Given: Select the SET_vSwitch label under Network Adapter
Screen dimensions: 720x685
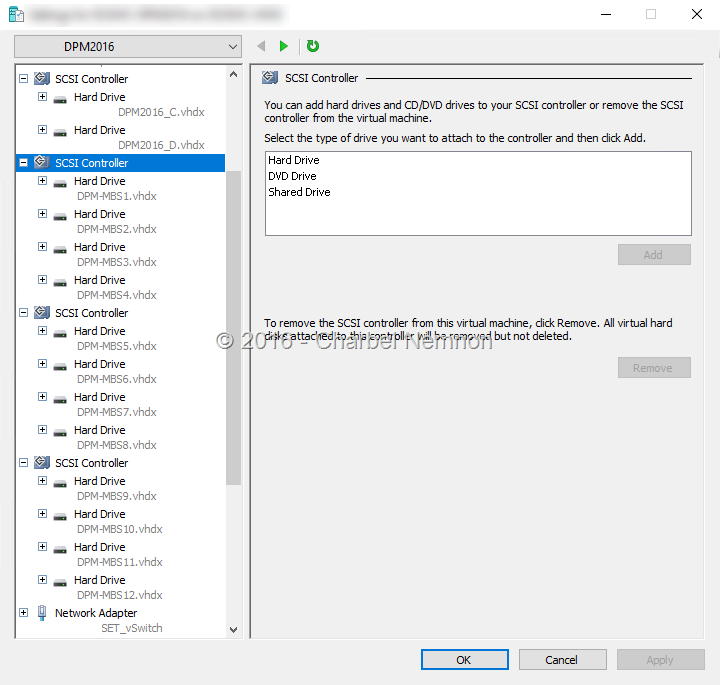Looking at the screenshot, I should point(132,628).
